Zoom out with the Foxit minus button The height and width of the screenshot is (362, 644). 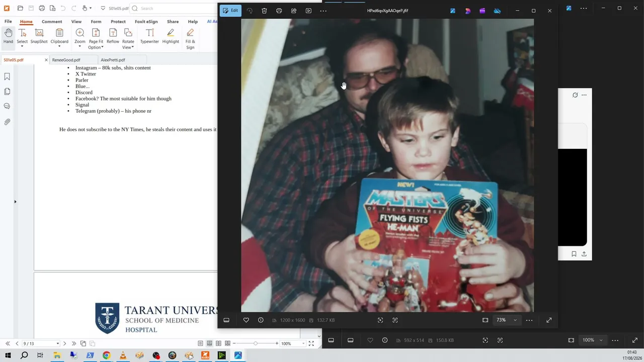[x=234, y=343]
